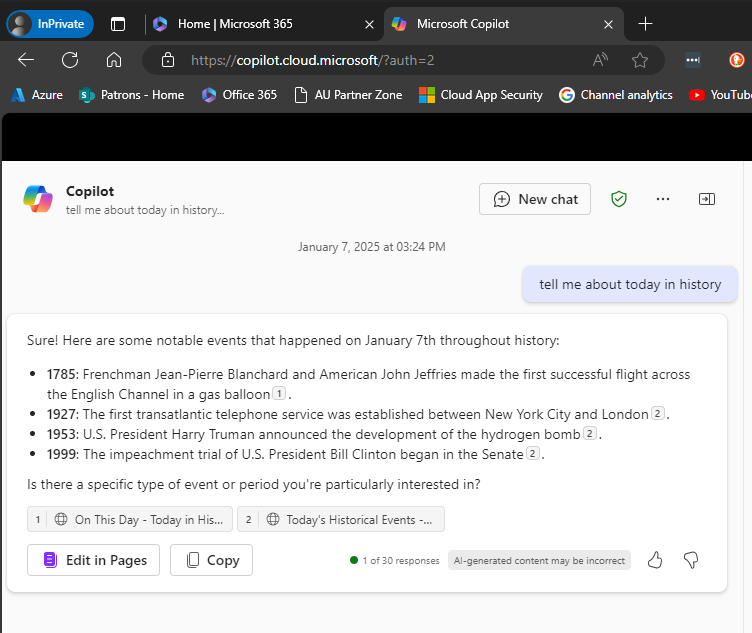Click the thumbs down feedback icon
This screenshot has width=752, height=633.
pyautogui.click(x=690, y=560)
